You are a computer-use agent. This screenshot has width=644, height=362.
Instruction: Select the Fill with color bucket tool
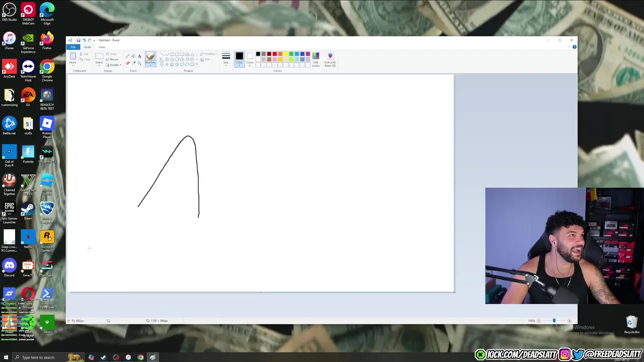pyautogui.click(x=133, y=56)
